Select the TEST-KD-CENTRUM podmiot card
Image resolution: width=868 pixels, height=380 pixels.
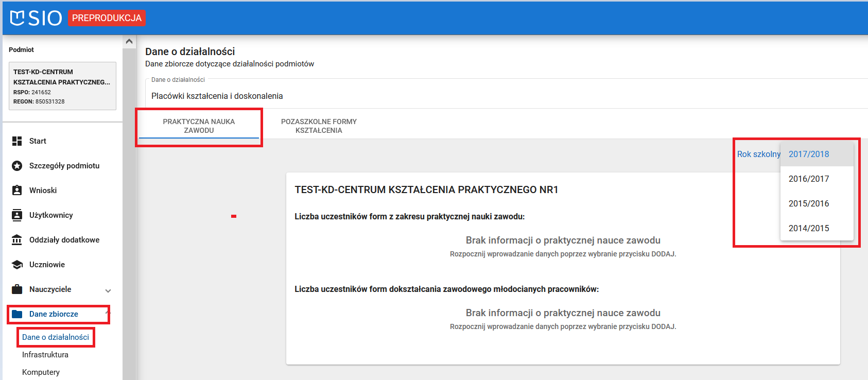[62, 86]
